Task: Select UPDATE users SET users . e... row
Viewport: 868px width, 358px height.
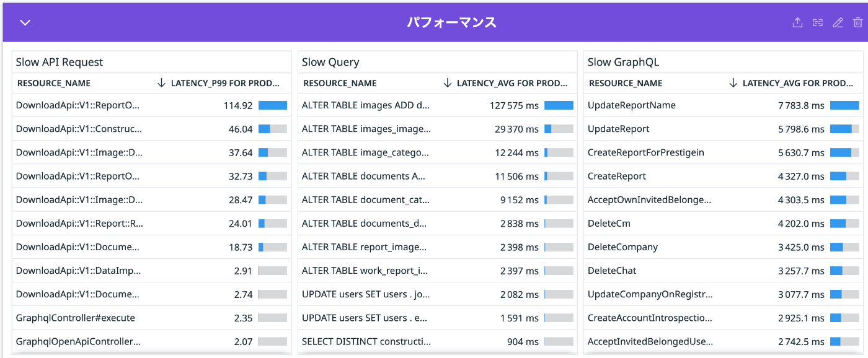Action: pos(438,318)
